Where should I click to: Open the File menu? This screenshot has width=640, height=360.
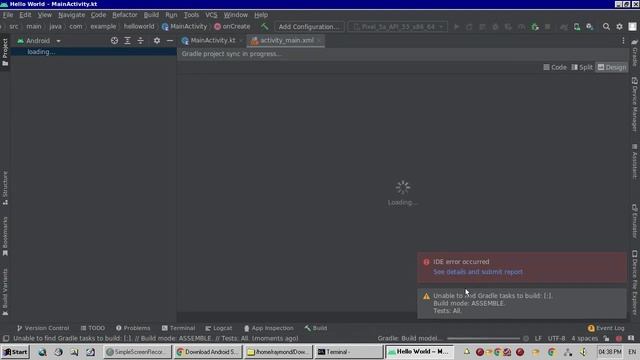pyautogui.click(x=8, y=15)
